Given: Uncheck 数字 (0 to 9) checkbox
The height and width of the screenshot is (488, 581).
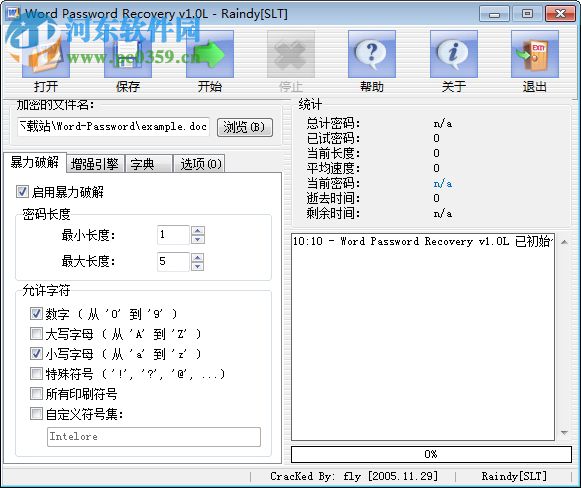Looking at the screenshot, I should (36, 314).
